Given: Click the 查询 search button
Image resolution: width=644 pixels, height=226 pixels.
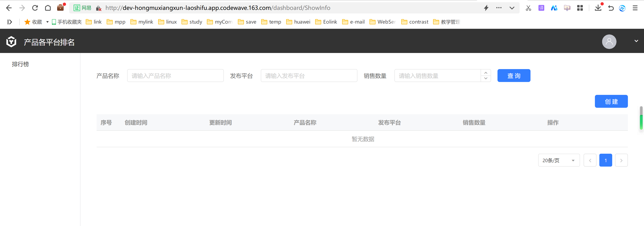Looking at the screenshot, I should click(514, 76).
